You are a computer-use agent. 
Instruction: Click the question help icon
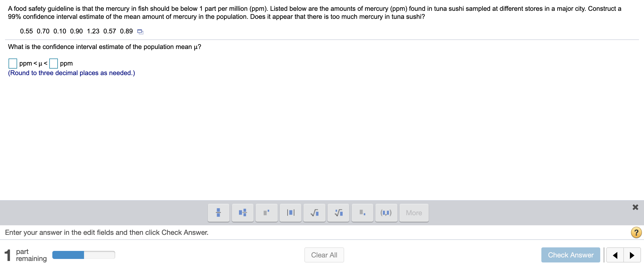pyautogui.click(x=636, y=232)
